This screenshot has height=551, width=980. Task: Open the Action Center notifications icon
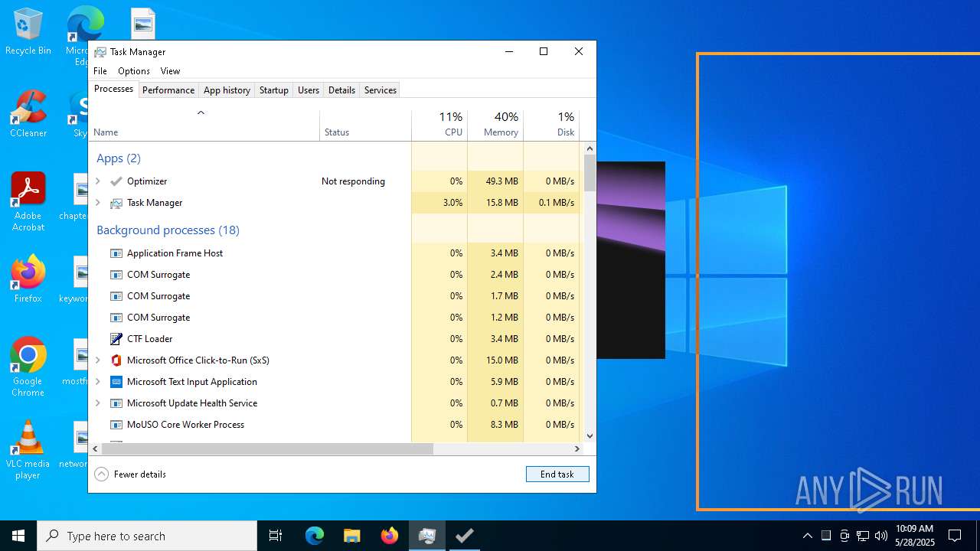click(x=955, y=536)
